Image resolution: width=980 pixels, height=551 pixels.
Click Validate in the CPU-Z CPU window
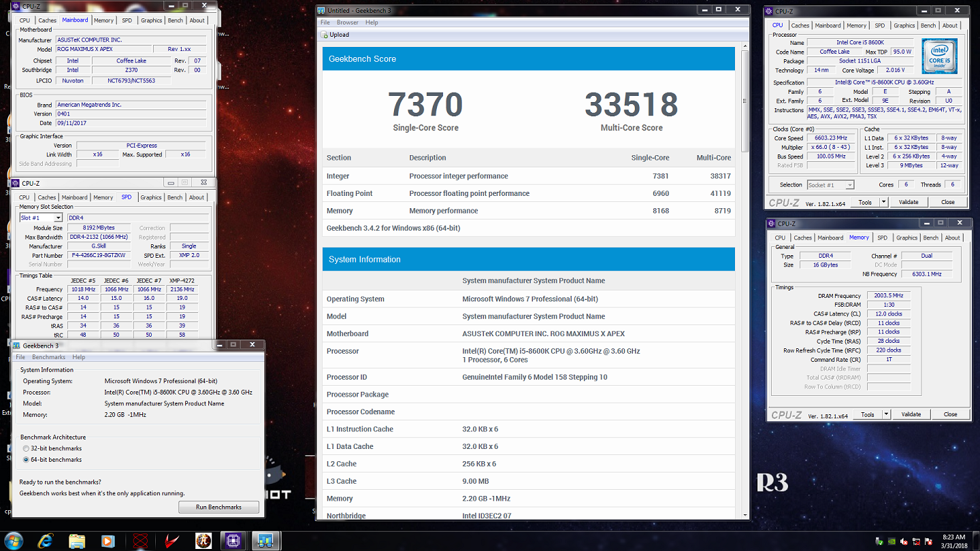click(909, 202)
